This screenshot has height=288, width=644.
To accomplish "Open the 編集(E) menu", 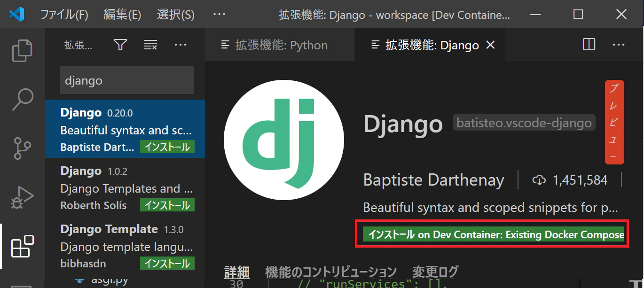I will pos(122,15).
